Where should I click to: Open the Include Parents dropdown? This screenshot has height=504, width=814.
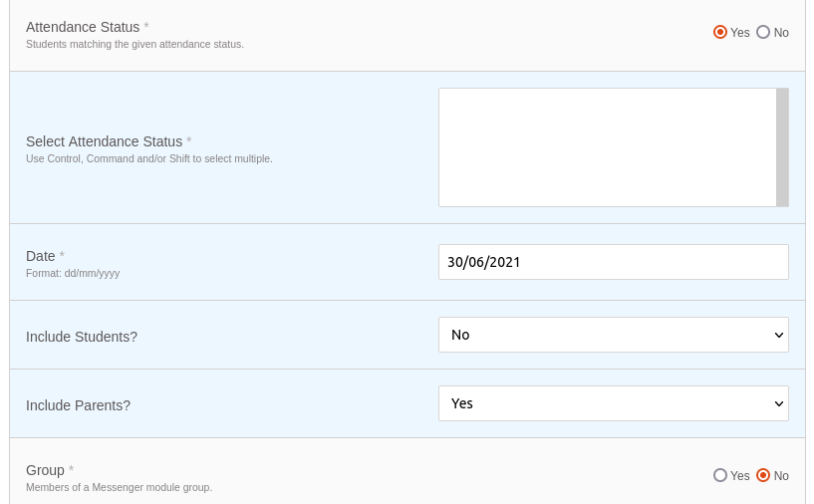(613, 403)
